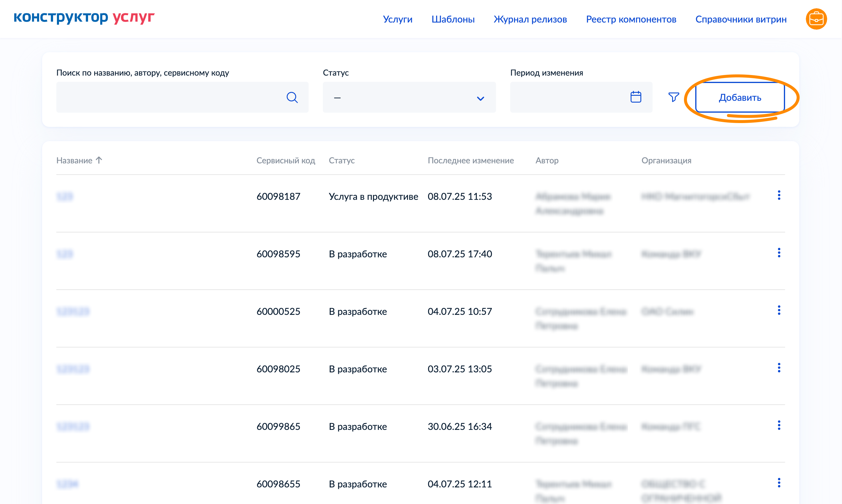Select service code 60099865
Image resolution: width=842 pixels, height=504 pixels.
pos(278,426)
